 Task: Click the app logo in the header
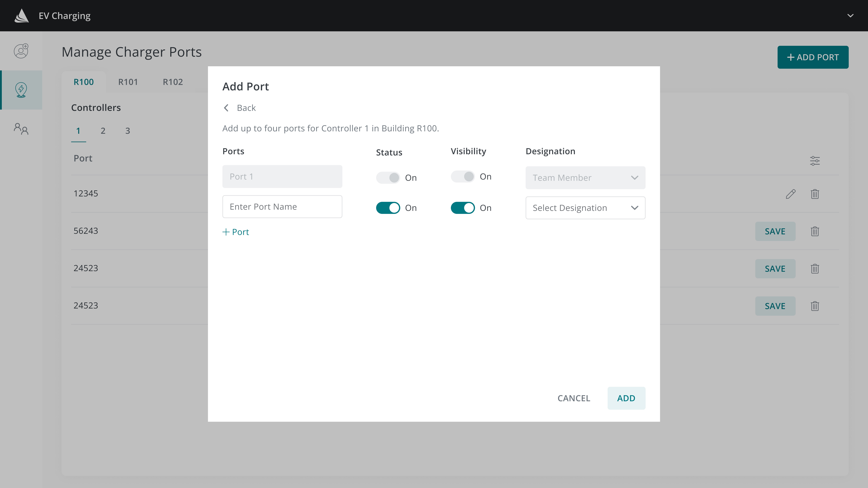[22, 16]
